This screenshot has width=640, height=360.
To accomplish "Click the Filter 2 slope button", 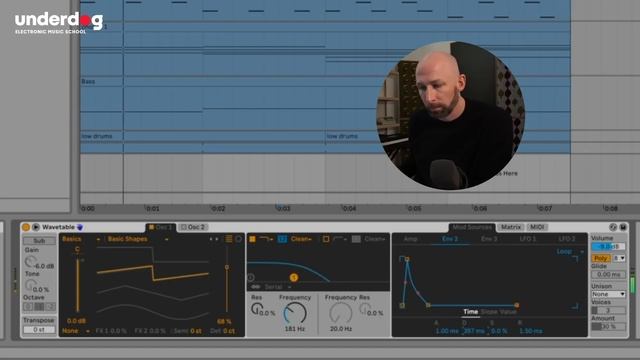I will click(356, 239).
